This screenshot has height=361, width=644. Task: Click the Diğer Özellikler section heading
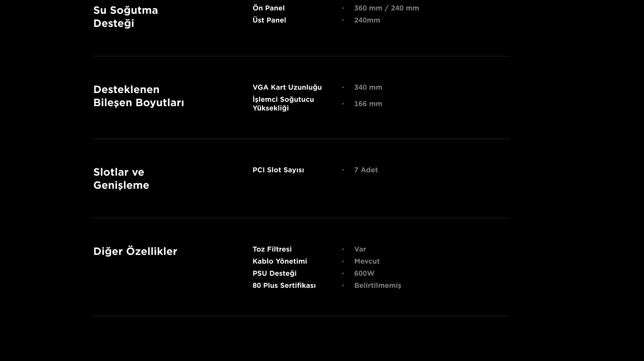pos(135,251)
